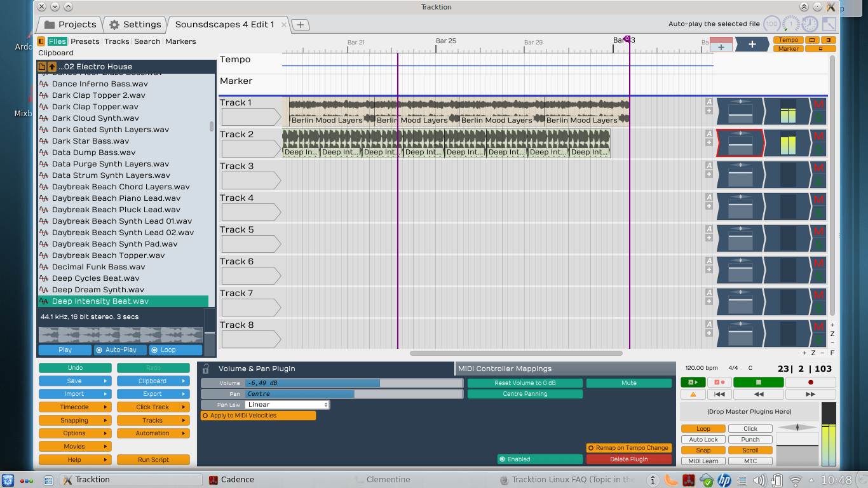Click red Delete Plugin button
The image size is (868, 488).
pos(629,459)
